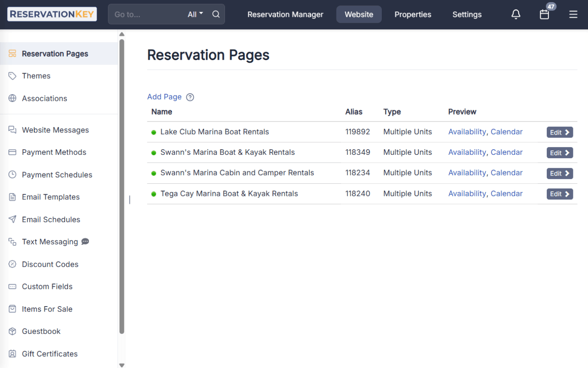588x368 pixels.
Task: Click alias 118240 cell
Action: pyautogui.click(x=358, y=193)
